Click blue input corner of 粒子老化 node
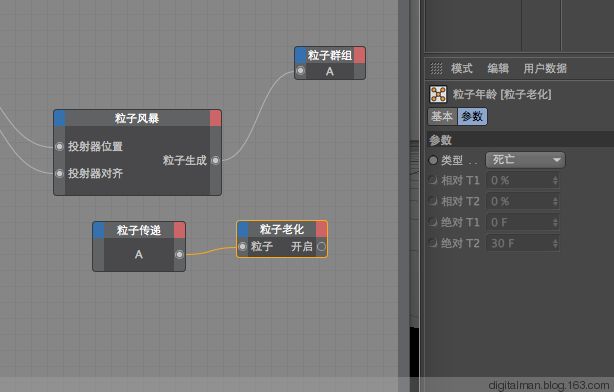The width and height of the screenshot is (614, 392). pos(243,229)
